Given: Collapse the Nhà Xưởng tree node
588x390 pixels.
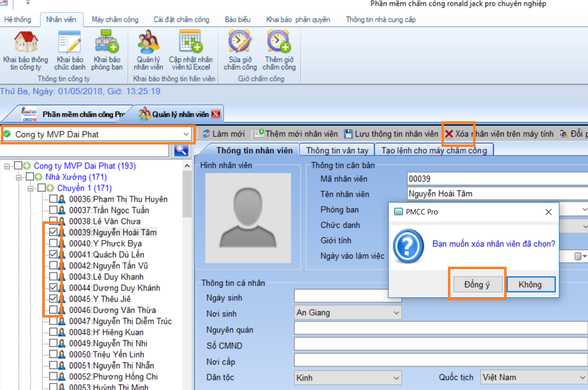Looking at the screenshot, I should click(x=19, y=177).
